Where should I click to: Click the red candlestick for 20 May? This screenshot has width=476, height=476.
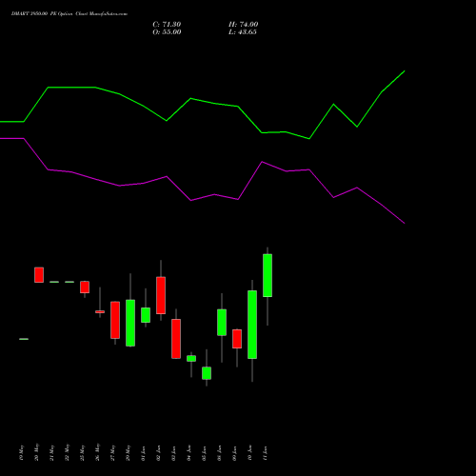coord(39,275)
